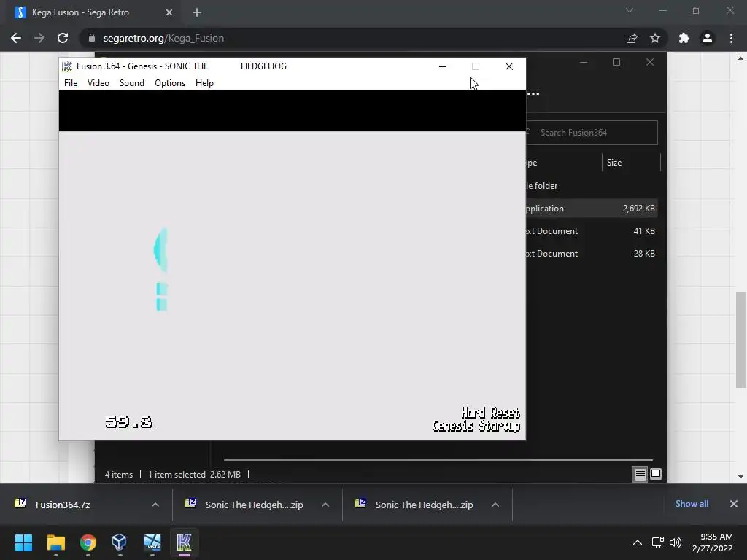Image resolution: width=747 pixels, height=560 pixels.
Task: Open the Video menu in Fusion
Action: coord(98,83)
